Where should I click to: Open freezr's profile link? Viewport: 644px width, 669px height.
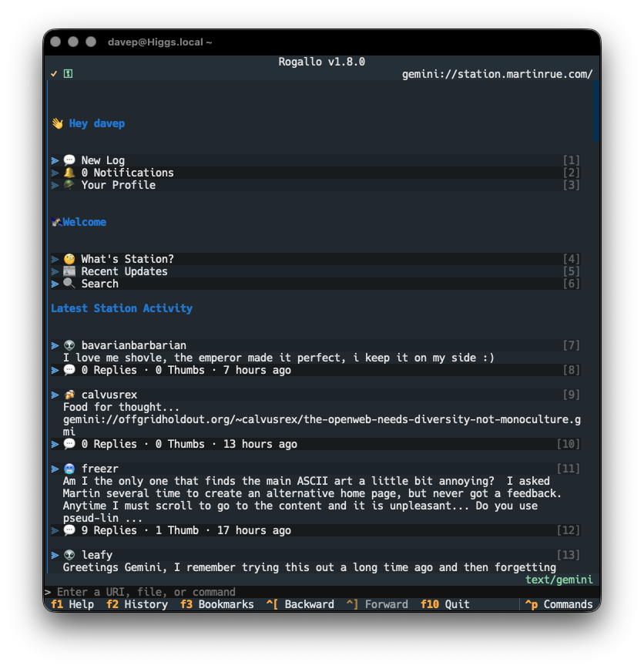point(316,469)
